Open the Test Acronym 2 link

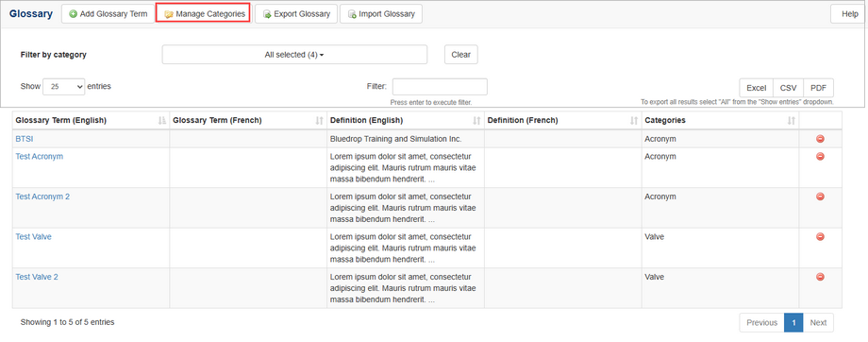[x=42, y=197]
